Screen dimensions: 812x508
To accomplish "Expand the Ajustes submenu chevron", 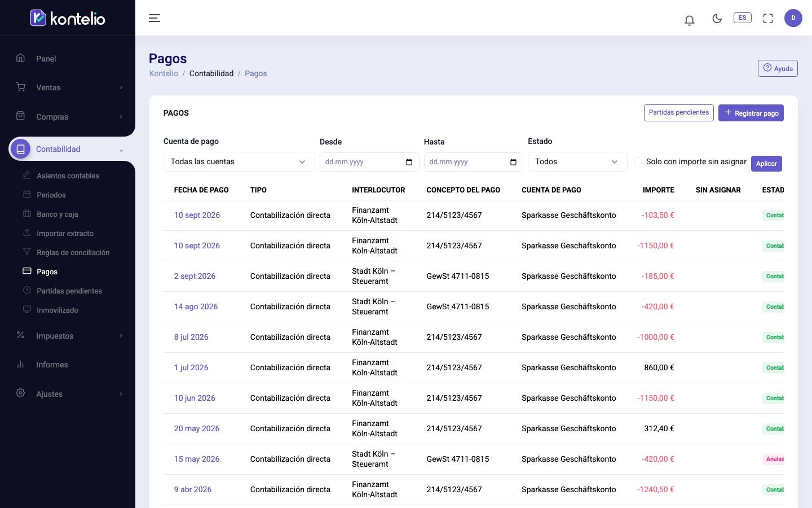I will pyautogui.click(x=121, y=394).
